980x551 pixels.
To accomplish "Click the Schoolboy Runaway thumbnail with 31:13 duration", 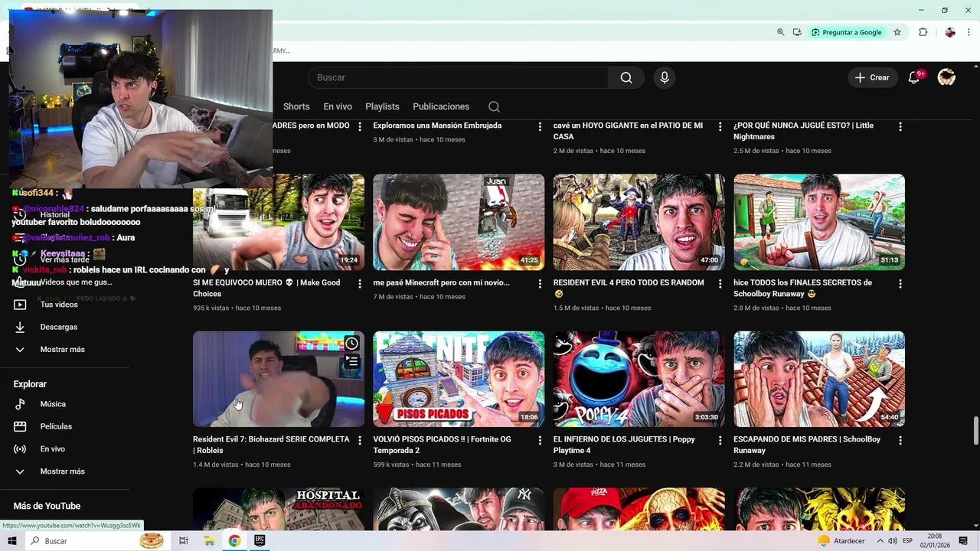I will [819, 222].
